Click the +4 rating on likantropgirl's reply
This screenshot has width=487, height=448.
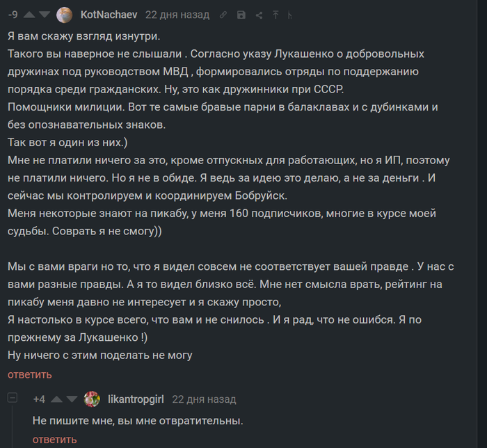[39, 399]
